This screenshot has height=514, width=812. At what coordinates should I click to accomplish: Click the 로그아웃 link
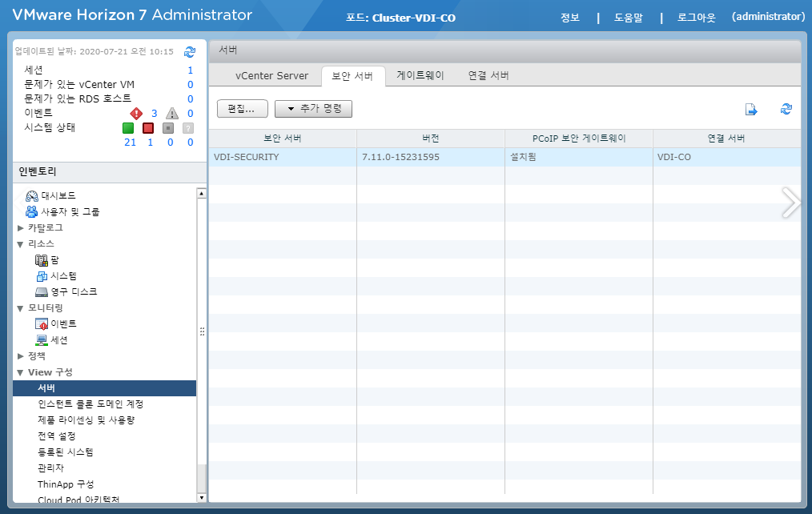pyautogui.click(x=696, y=18)
